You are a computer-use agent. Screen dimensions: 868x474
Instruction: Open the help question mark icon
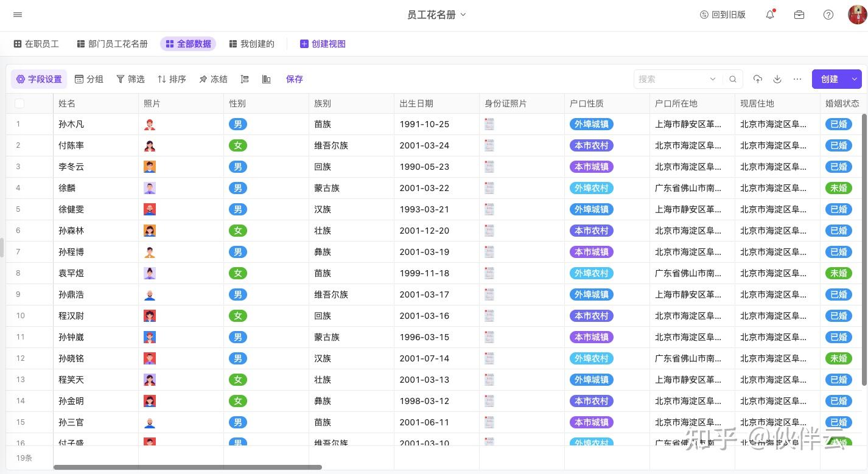[x=828, y=15]
